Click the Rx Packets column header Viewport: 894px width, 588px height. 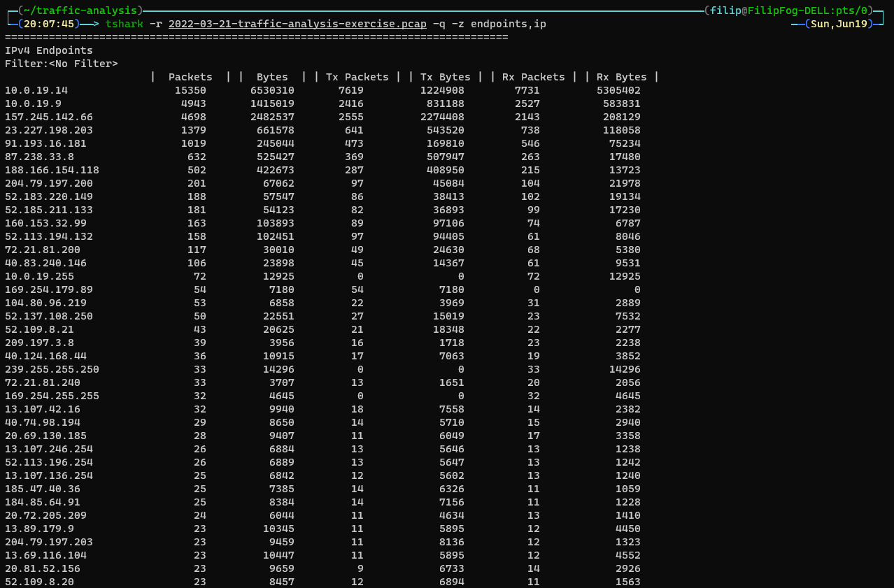click(533, 77)
